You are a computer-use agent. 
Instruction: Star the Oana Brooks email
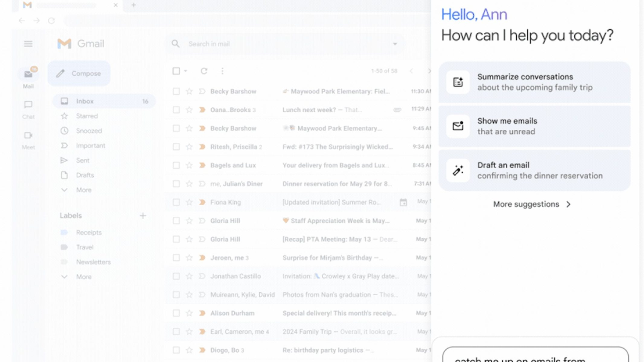coord(189,110)
